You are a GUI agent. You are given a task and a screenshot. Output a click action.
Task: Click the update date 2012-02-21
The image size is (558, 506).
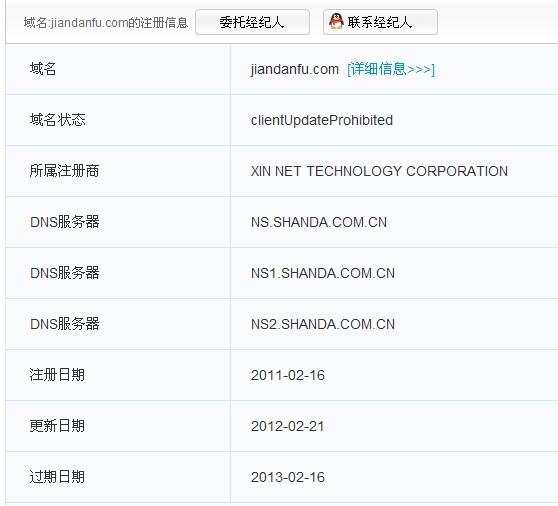(288, 426)
